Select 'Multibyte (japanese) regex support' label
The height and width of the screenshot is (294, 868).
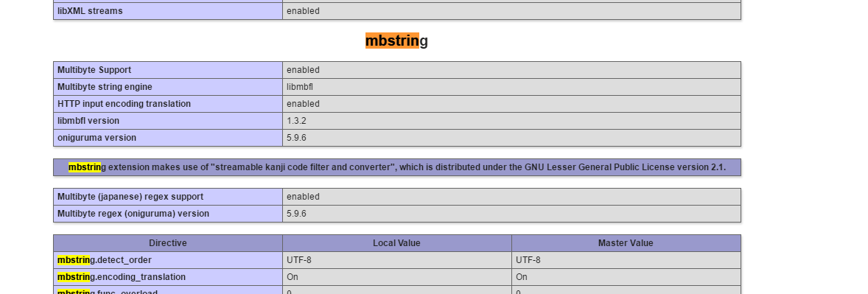point(130,197)
